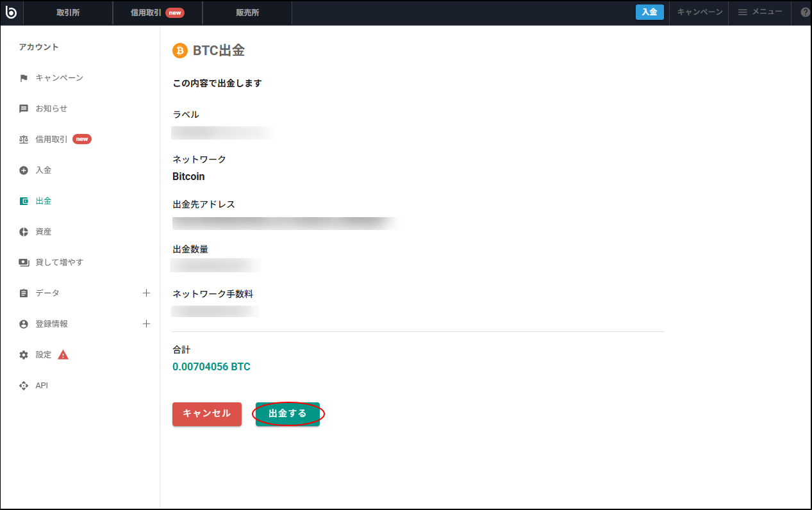Click the 貸して増やす icon
This screenshot has height=510, width=812.
tap(24, 262)
